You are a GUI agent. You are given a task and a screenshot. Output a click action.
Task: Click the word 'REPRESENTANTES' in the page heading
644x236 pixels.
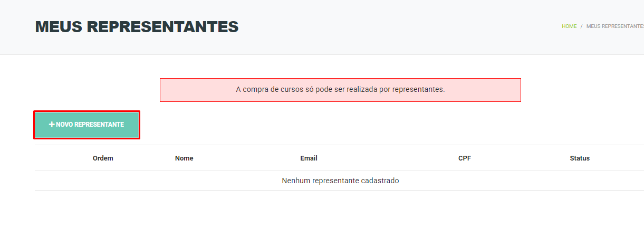click(163, 27)
